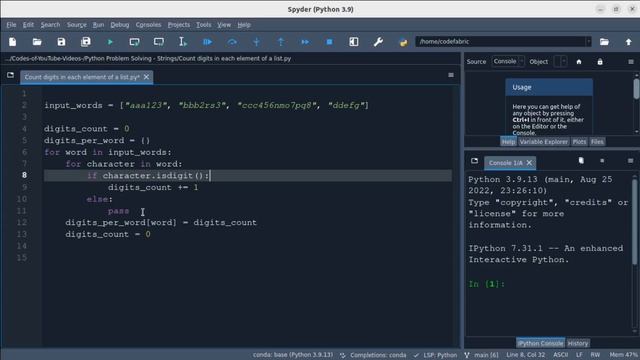640x360 pixels.
Task: Go to the Help pane home page
Action: coord(579,62)
